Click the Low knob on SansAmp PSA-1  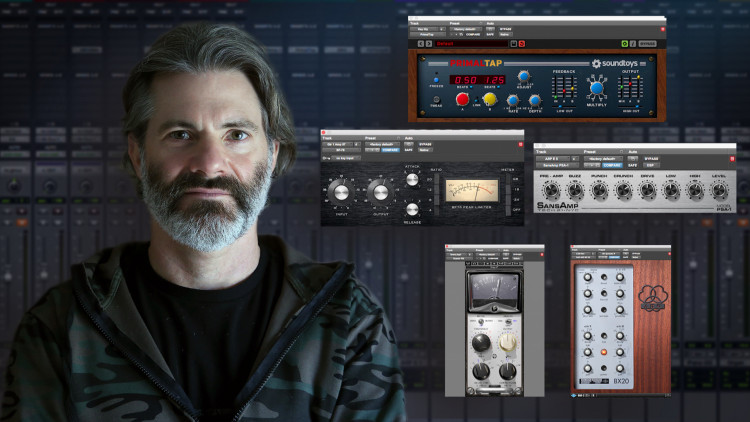pyautogui.click(x=671, y=191)
